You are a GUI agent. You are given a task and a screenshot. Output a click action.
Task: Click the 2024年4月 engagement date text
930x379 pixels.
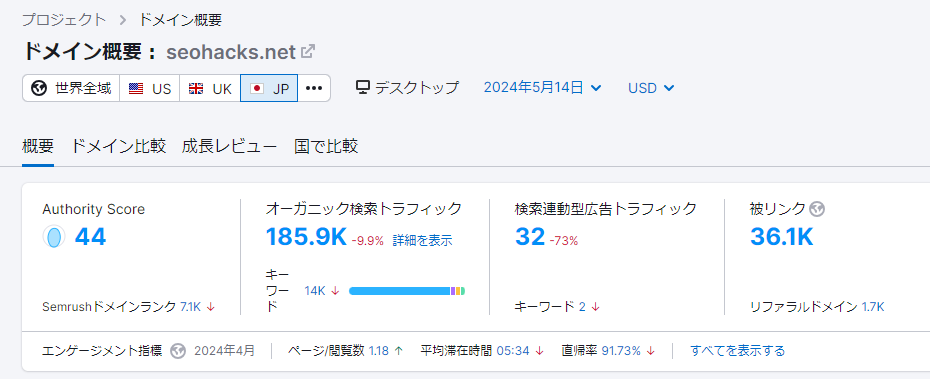224,351
